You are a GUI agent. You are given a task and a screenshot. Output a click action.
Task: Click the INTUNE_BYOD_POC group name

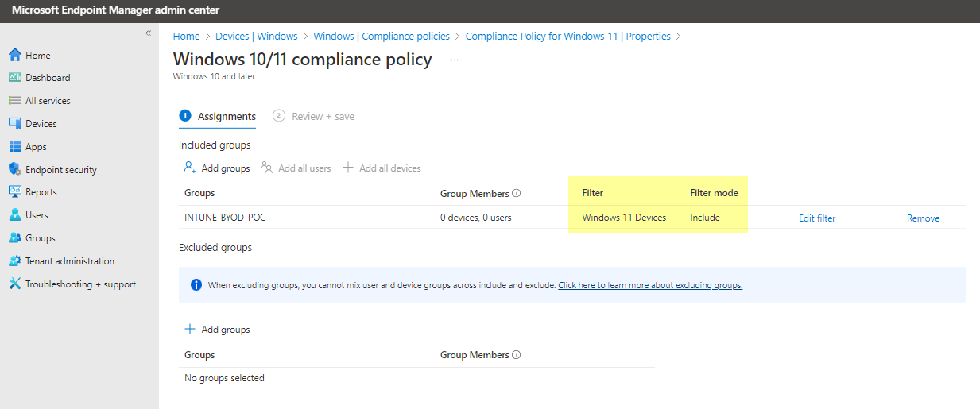coord(225,218)
